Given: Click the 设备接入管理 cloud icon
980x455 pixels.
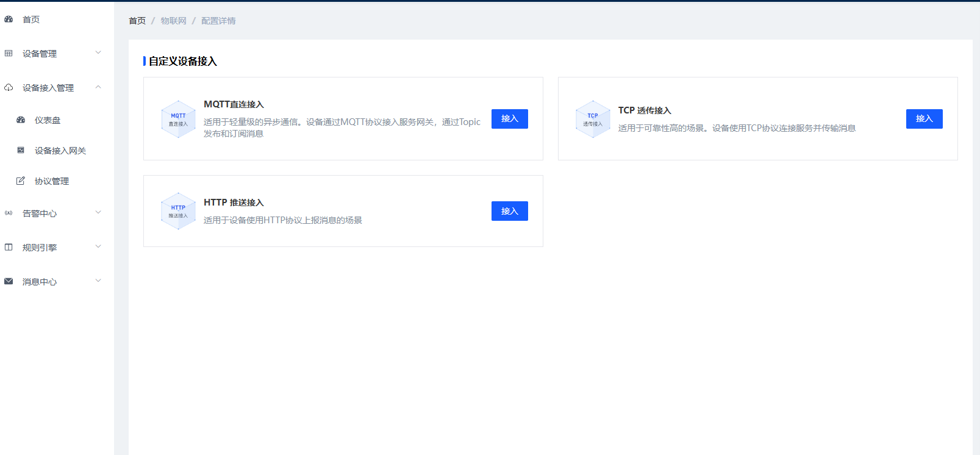Looking at the screenshot, I should coord(9,88).
